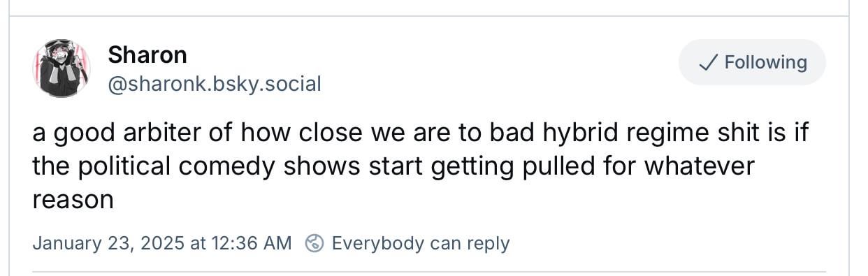
Task: Click the post text beginning 'a good arbiter'
Action: click(420, 166)
